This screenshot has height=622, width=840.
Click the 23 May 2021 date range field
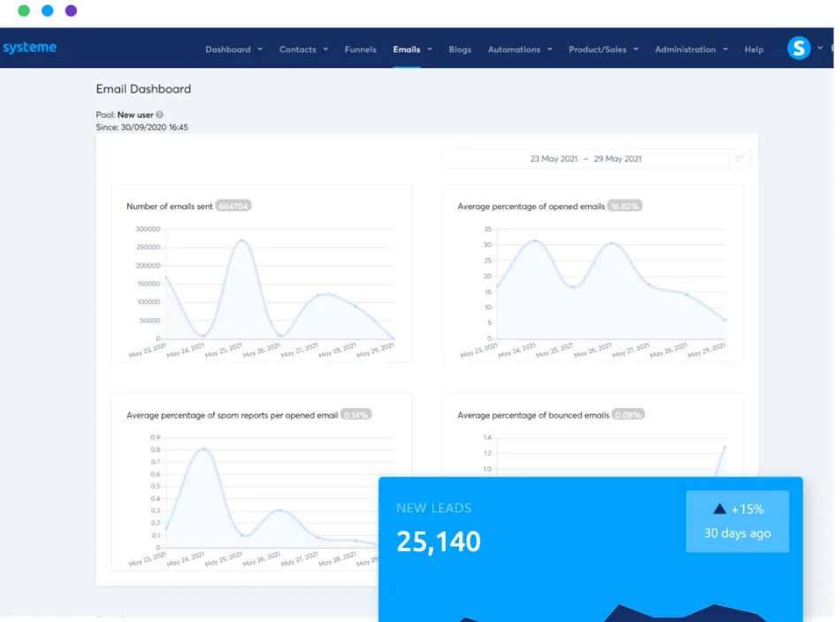click(x=585, y=158)
